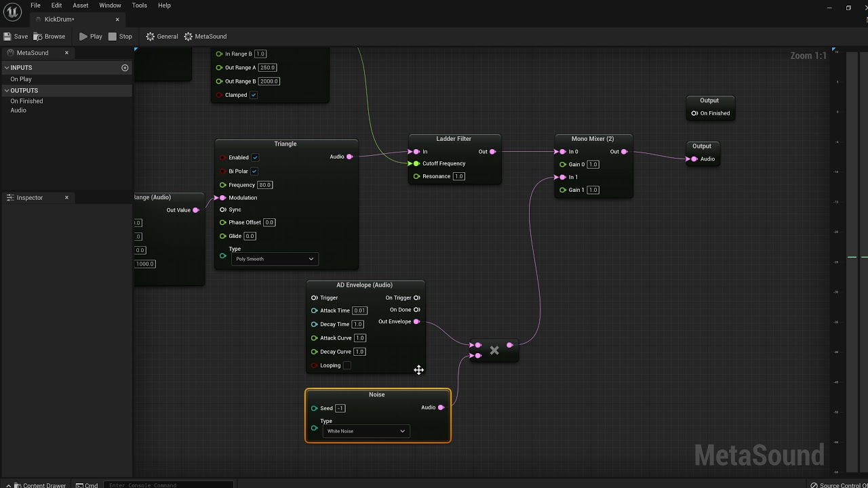The height and width of the screenshot is (488, 868).
Task: Edit Out Range B value 2000.0
Action: point(269,81)
